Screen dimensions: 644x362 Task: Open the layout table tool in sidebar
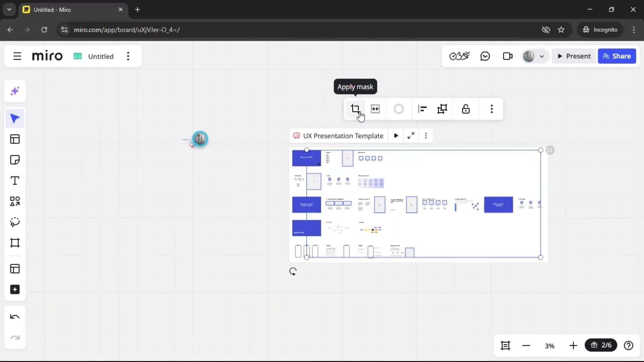tap(15, 269)
